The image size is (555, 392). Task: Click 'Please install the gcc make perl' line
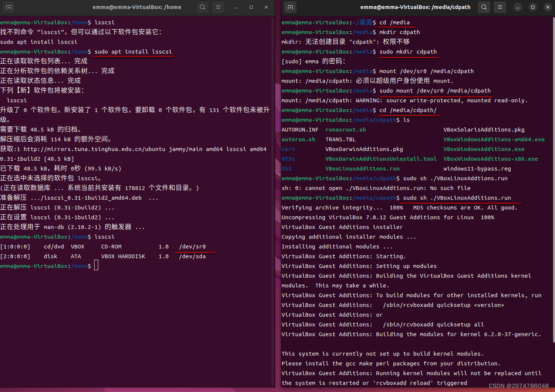(x=391, y=364)
